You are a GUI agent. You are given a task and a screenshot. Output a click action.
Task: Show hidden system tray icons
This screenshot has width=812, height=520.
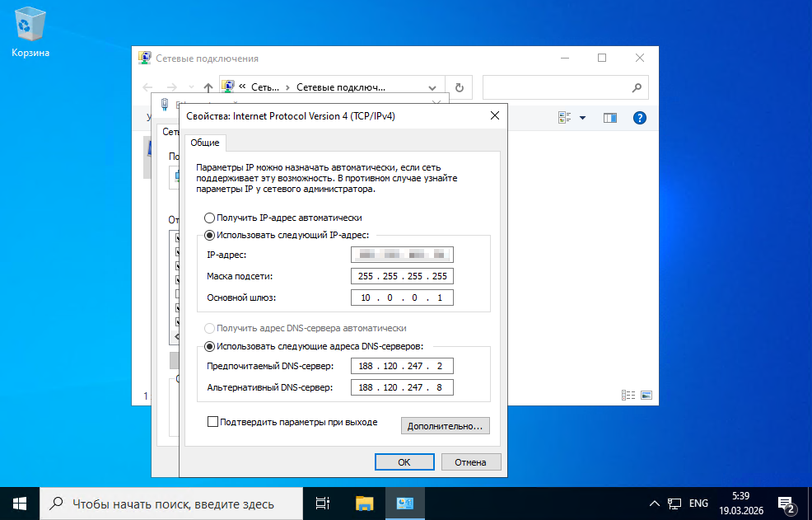click(x=654, y=503)
